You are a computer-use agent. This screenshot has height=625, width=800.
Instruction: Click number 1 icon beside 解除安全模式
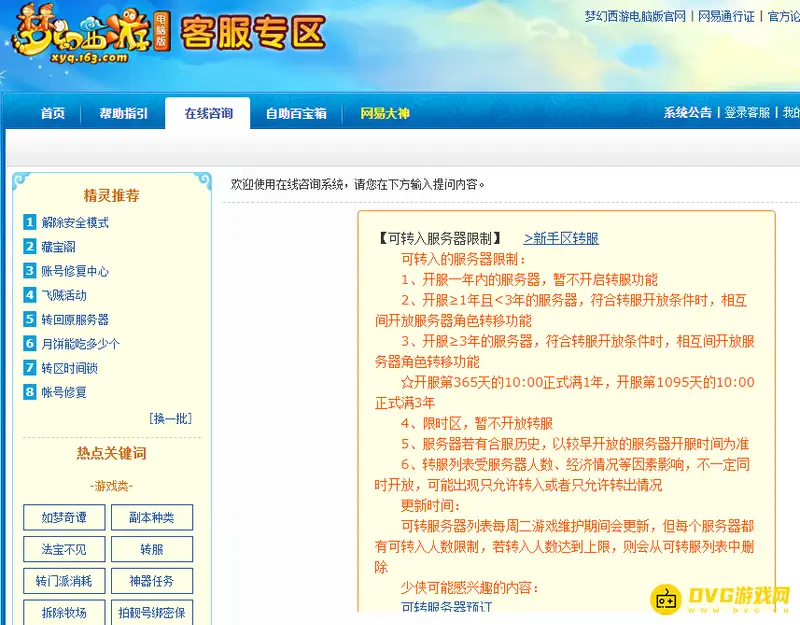tap(30, 222)
